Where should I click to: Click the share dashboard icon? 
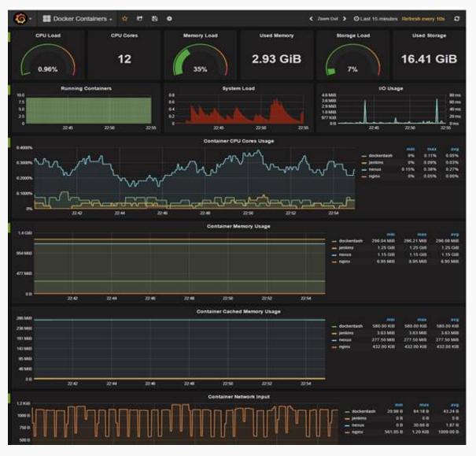(x=139, y=19)
